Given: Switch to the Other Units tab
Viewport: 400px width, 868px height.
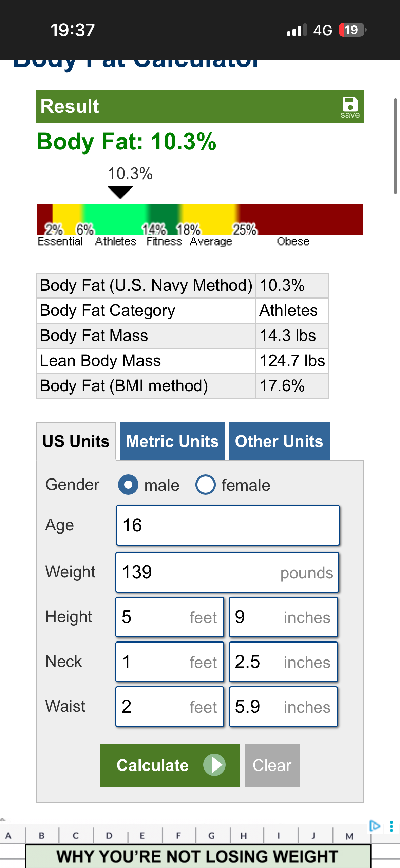Looking at the screenshot, I should pyautogui.click(x=279, y=441).
